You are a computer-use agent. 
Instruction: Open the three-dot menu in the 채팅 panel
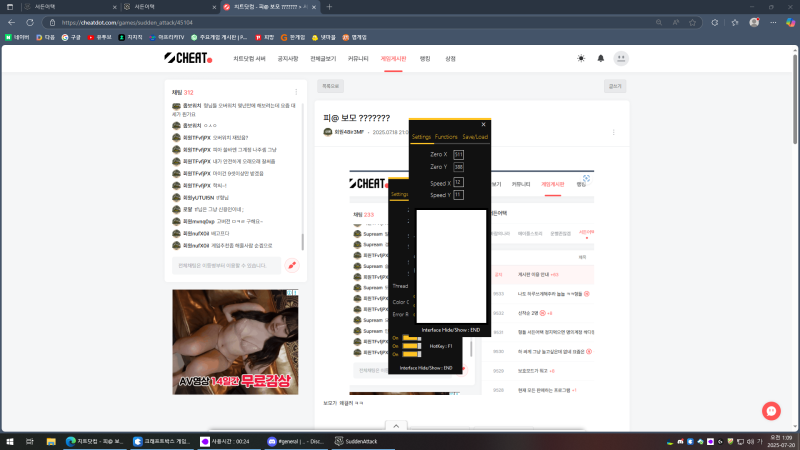pos(298,92)
